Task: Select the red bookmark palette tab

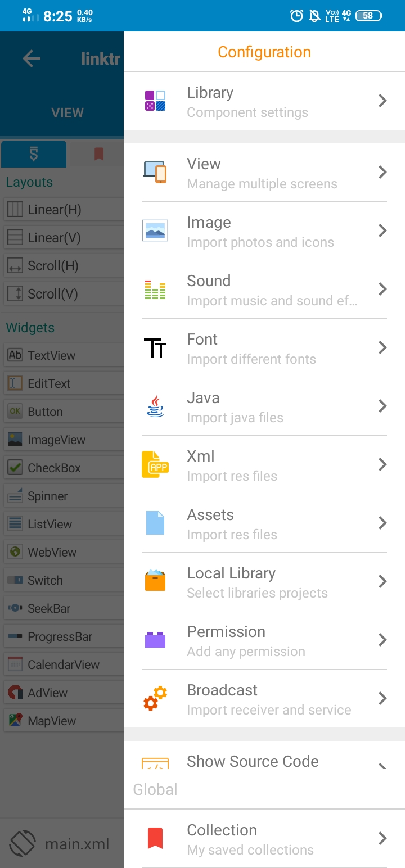Action: click(99, 154)
